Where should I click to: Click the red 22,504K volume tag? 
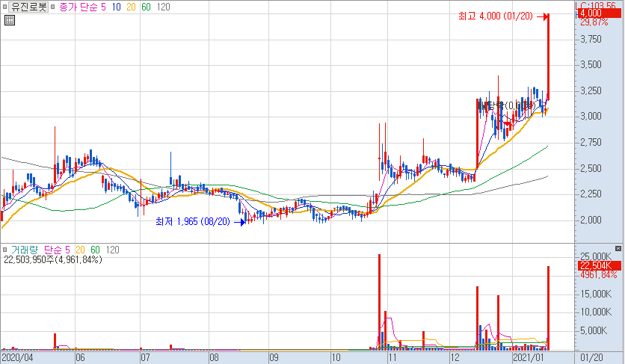[x=599, y=266]
